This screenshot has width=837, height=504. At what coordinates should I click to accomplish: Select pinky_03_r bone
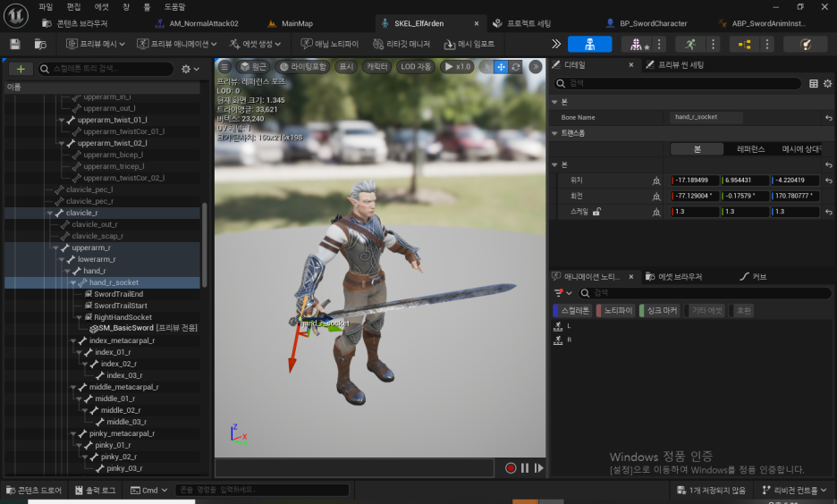coord(123,469)
